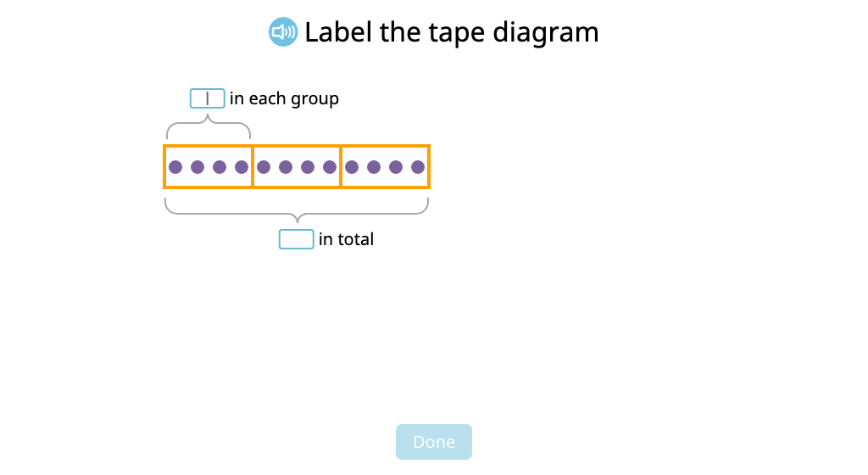Select the third purple dot in the last group
Screen dimensions: 868x475
pos(396,166)
